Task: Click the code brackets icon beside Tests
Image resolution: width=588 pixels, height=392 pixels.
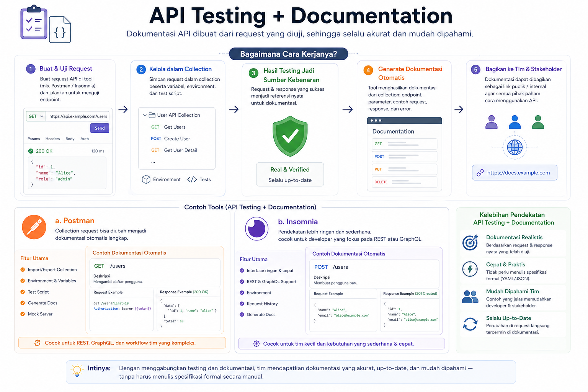Action: pos(192,180)
